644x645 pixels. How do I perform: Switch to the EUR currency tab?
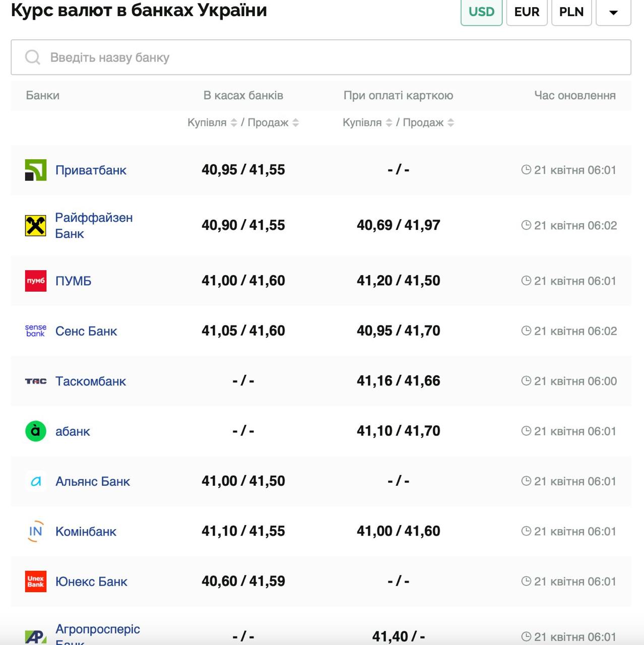527,12
